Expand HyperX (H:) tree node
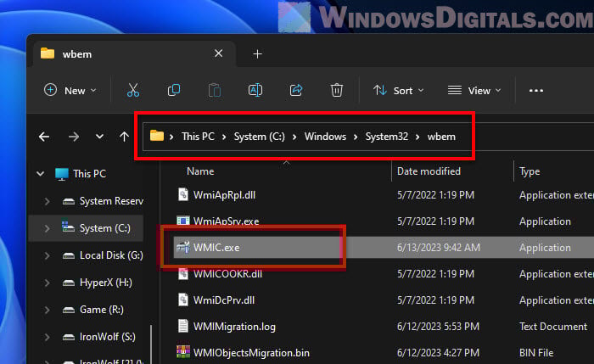The height and width of the screenshot is (364, 594). [x=47, y=283]
